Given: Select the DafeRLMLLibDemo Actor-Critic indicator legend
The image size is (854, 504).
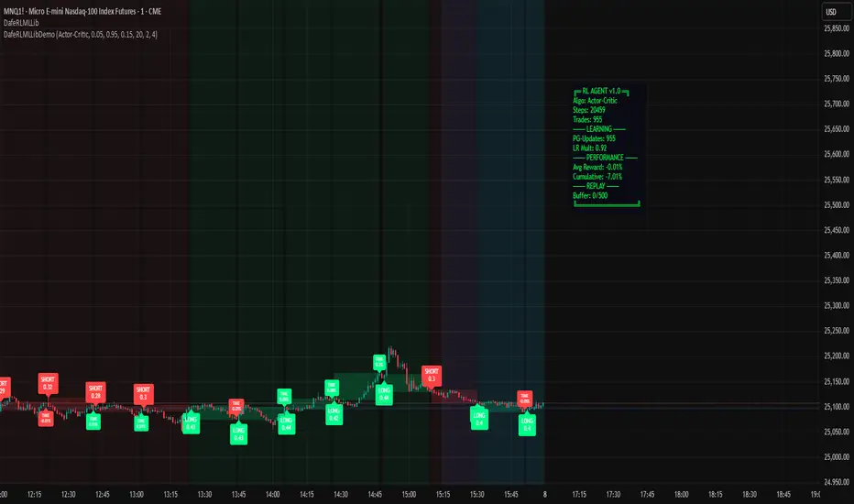Looking at the screenshot, I should coord(81,34).
